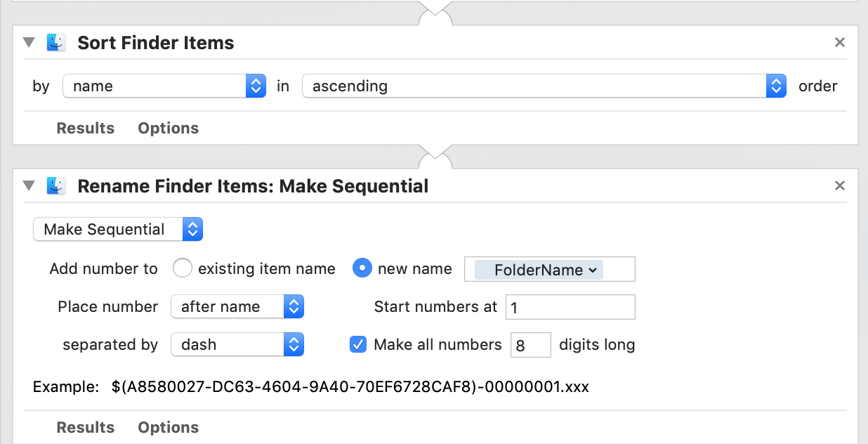Select the existing item name radio button

[182, 269]
